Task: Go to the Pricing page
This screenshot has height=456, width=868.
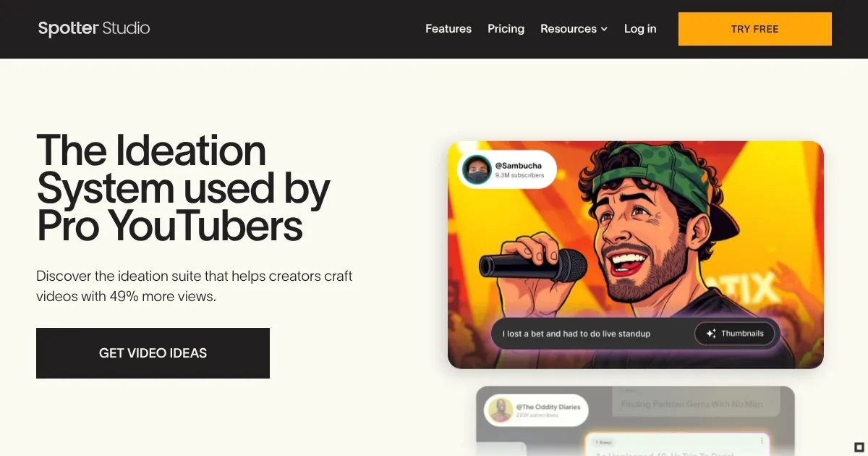Action: tap(506, 29)
